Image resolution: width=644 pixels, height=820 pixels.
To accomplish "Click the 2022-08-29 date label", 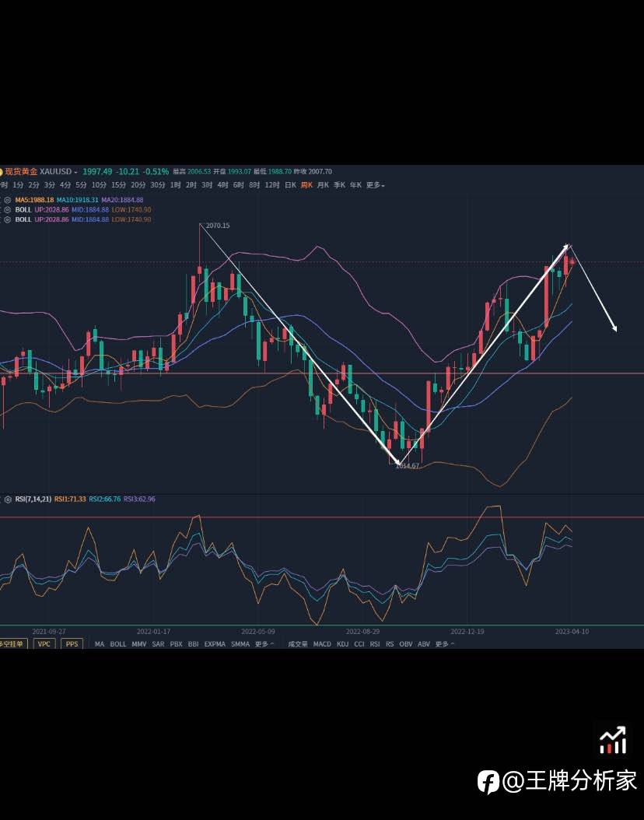I will pos(362,632).
